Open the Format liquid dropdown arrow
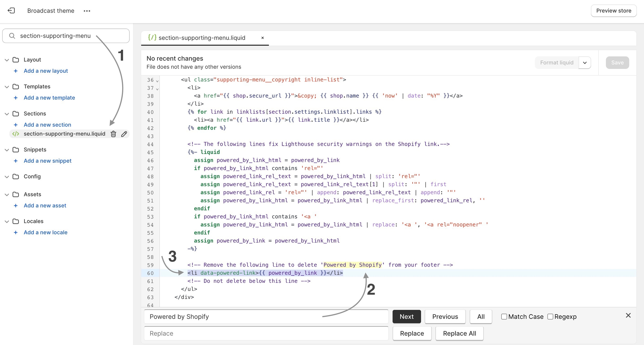 [585, 63]
